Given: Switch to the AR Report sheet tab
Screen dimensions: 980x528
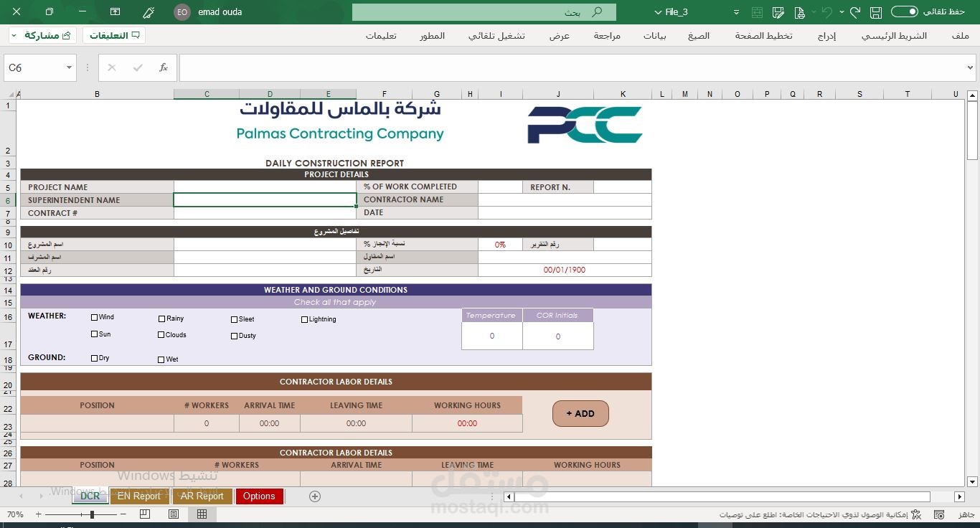Looking at the screenshot, I should [202, 496].
